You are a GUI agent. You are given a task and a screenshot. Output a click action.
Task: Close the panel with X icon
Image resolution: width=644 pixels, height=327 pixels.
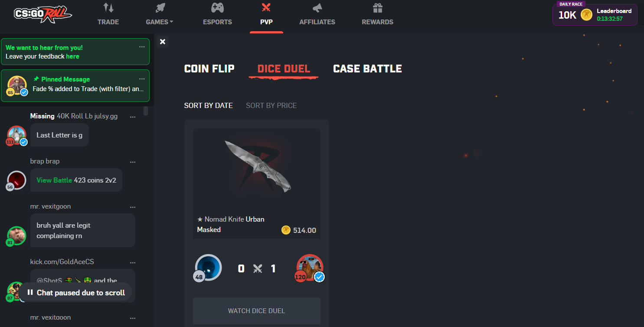tap(163, 42)
